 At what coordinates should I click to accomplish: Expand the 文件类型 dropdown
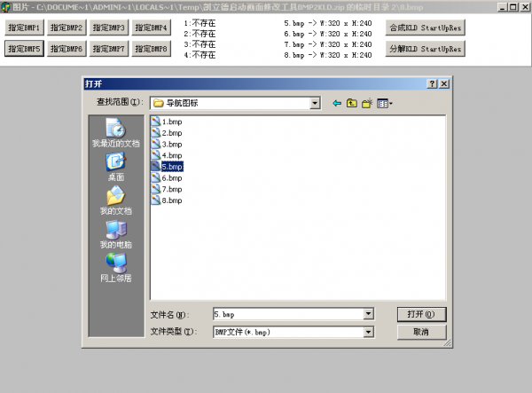pyautogui.click(x=368, y=332)
